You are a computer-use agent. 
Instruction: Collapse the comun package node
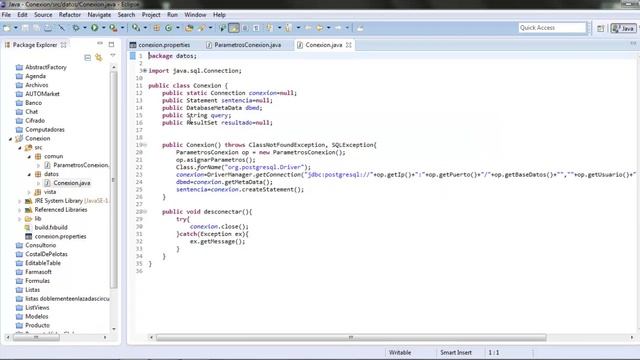coord(29,157)
